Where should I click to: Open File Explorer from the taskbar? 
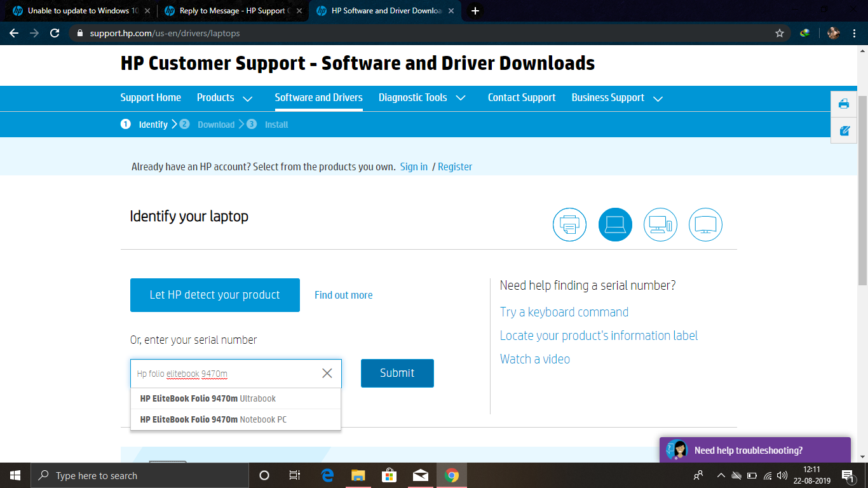click(358, 475)
